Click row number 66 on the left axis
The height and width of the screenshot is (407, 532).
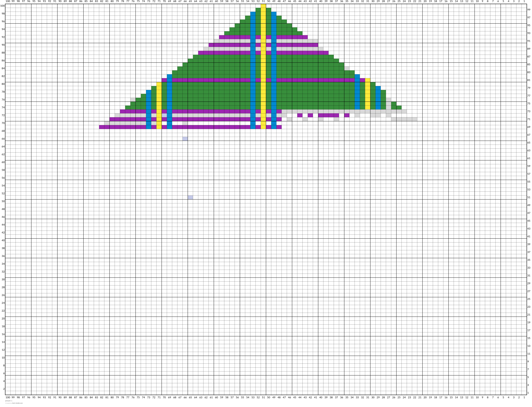tap(3, 139)
